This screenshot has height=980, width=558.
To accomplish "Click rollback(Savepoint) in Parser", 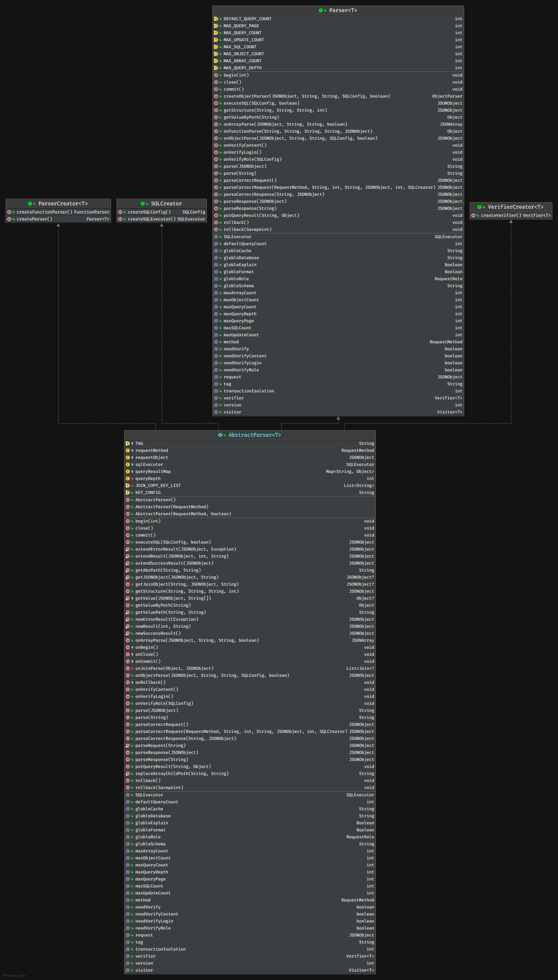I will pyautogui.click(x=338, y=229).
